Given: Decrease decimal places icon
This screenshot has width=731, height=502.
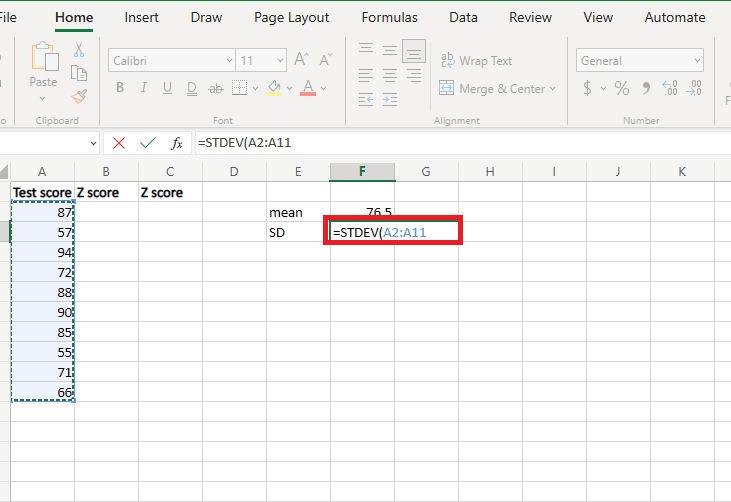Looking at the screenshot, I should (x=694, y=88).
